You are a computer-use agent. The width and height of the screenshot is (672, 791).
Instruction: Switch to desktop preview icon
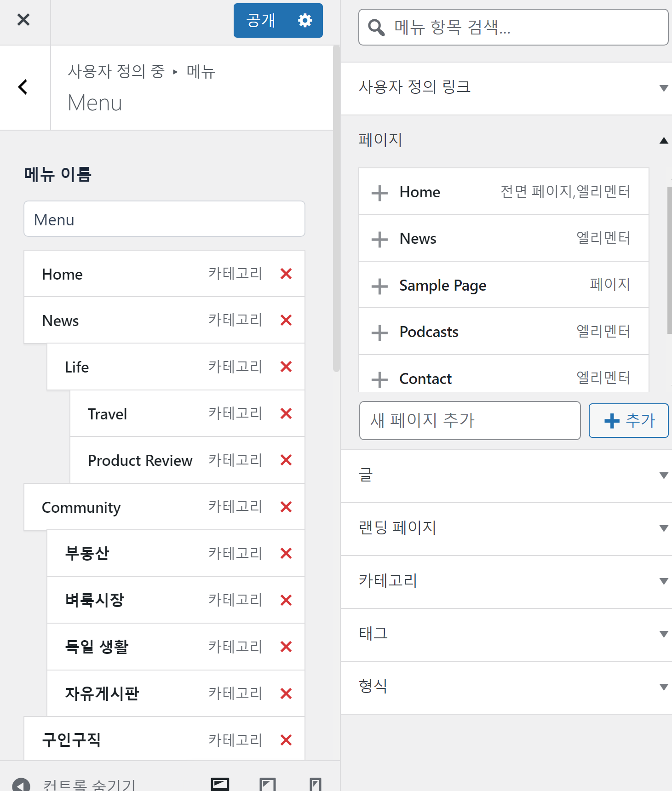tap(220, 784)
